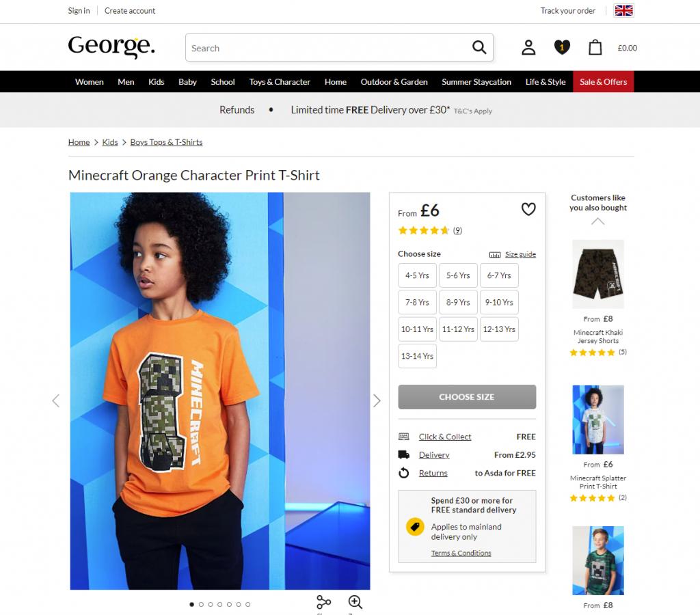The width and height of the screenshot is (700, 615).
Task: Click the zoom-in magnifier below image
Action: [x=355, y=602]
